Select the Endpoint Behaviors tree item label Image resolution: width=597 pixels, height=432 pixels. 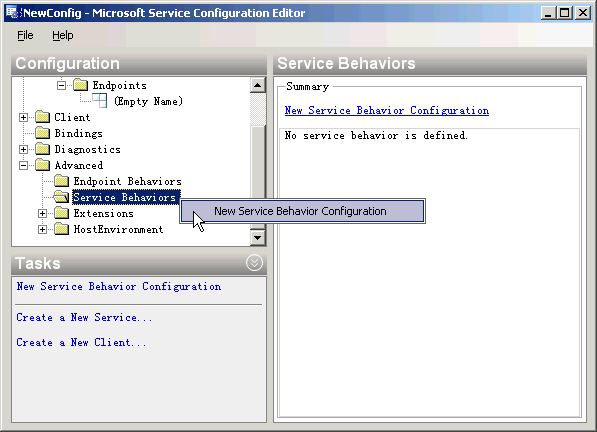128,181
